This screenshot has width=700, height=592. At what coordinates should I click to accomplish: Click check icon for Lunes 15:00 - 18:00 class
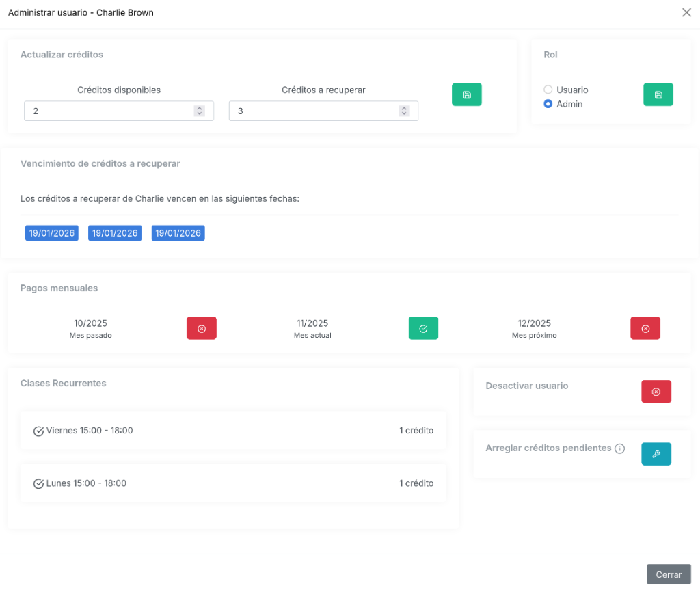pos(39,483)
